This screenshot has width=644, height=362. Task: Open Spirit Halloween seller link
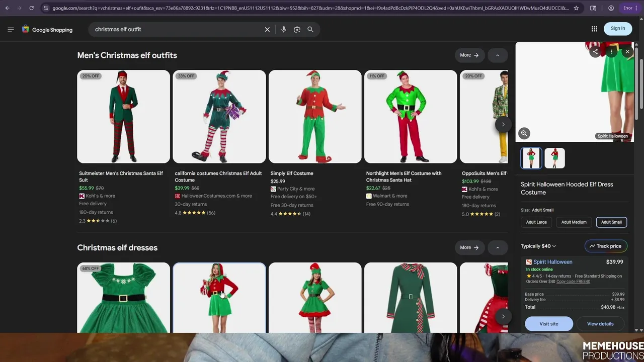[x=552, y=262]
